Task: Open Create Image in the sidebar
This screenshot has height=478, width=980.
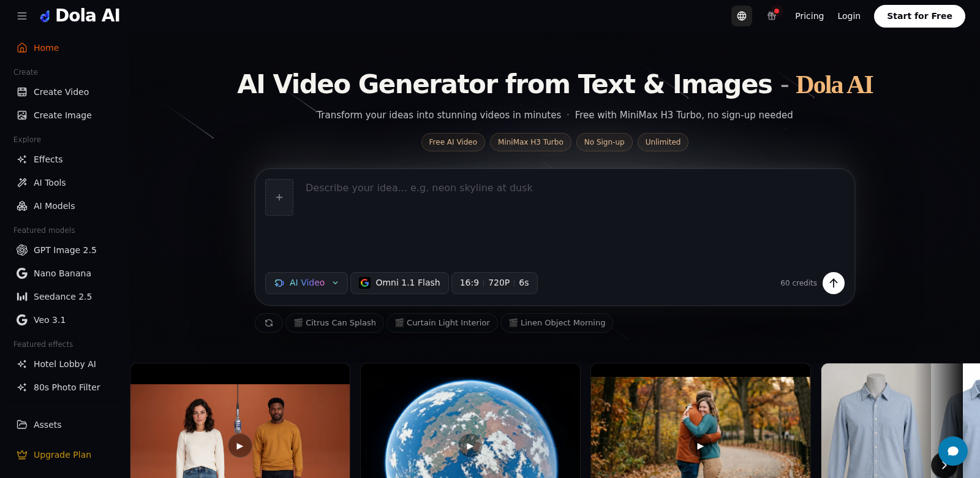Action: pyautogui.click(x=66, y=115)
